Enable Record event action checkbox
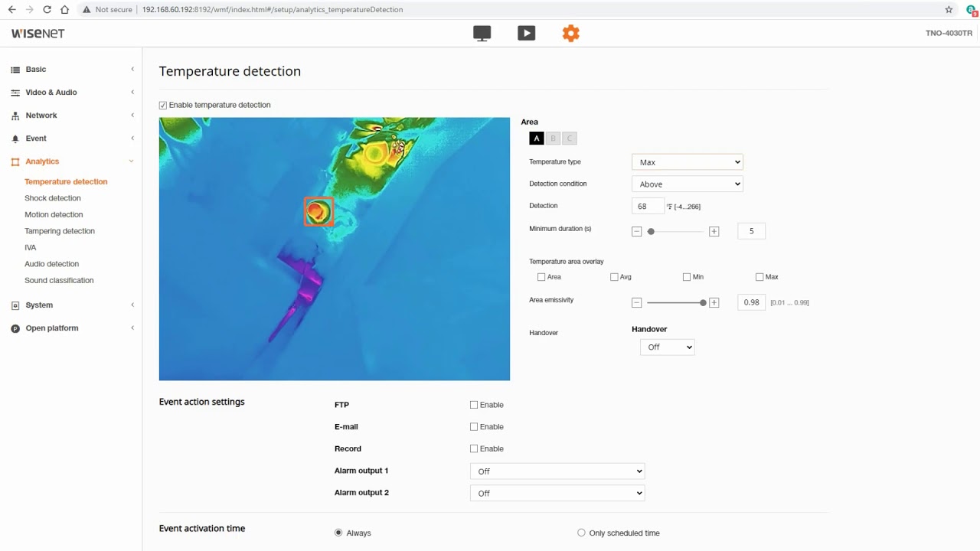Image resolution: width=980 pixels, height=551 pixels. (474, 448)
